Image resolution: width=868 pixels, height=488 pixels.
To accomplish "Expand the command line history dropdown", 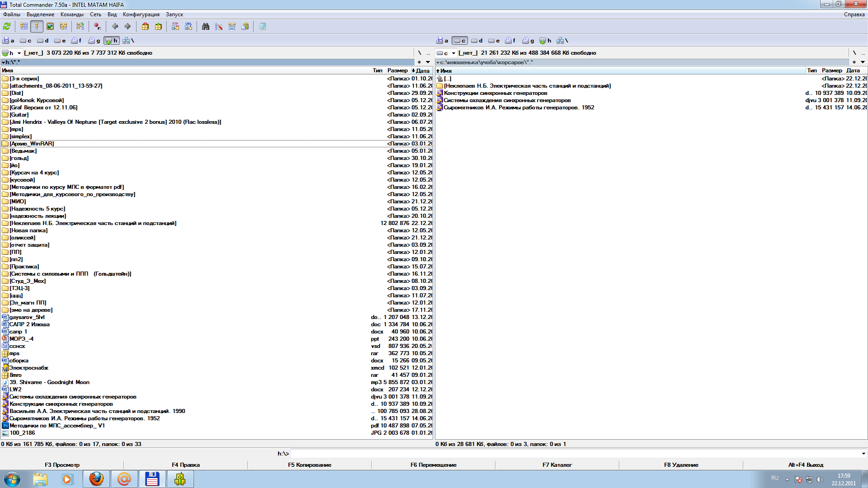I will [863, 453].
